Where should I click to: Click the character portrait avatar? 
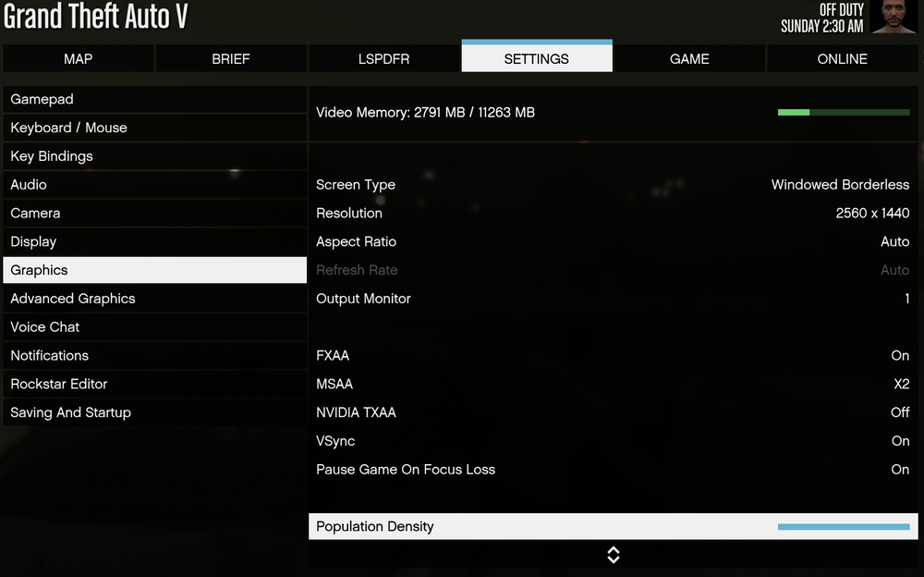[894, 18]
